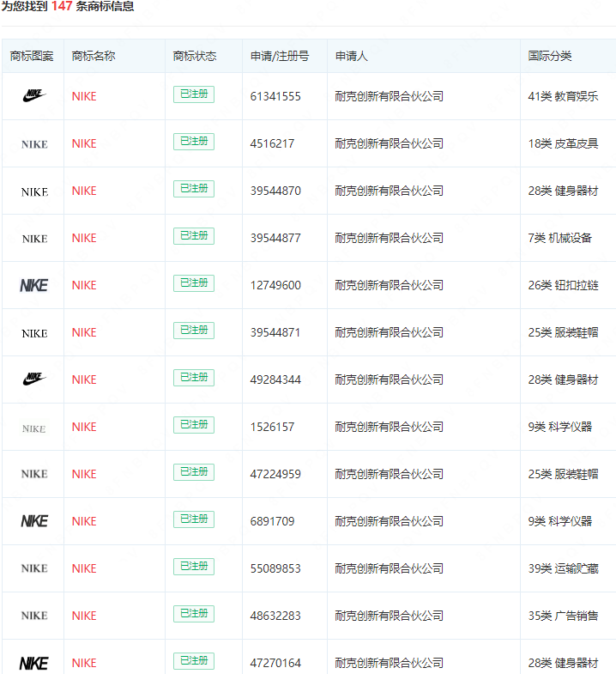Click the 商标图案 column header
This screenshot has width=616, height=674.
32,56
